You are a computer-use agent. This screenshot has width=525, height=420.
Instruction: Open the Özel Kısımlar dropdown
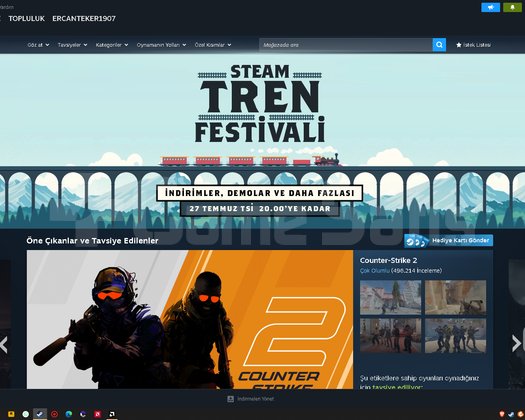[213, 45]
